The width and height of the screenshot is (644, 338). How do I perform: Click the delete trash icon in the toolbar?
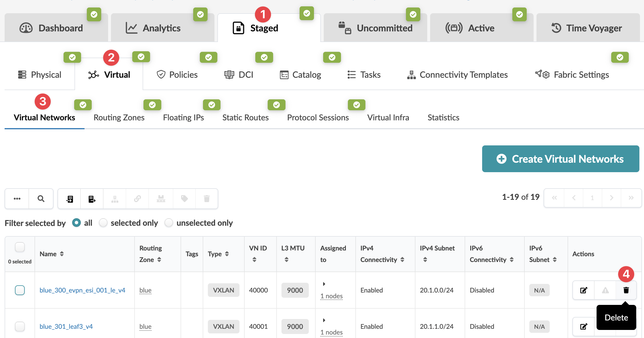[206, 198]
